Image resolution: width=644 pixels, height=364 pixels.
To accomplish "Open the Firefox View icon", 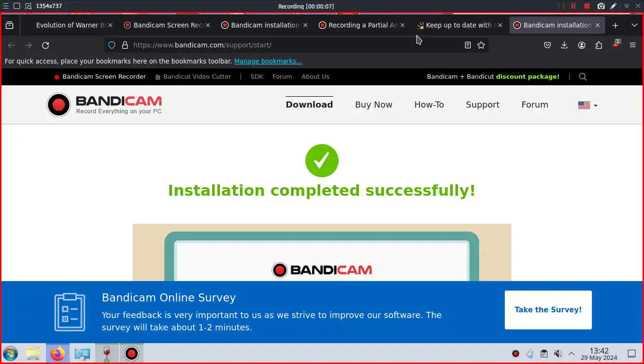I will [9, 25].
